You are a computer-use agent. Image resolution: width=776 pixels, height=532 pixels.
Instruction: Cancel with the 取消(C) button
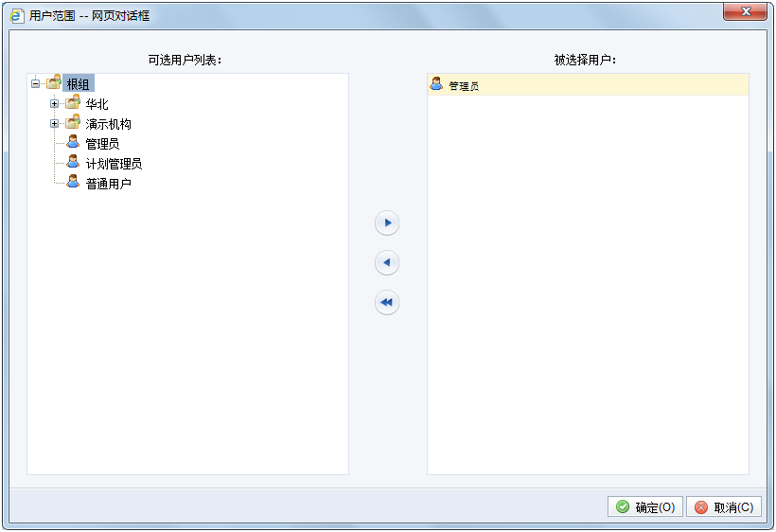(x=724, y=506)
